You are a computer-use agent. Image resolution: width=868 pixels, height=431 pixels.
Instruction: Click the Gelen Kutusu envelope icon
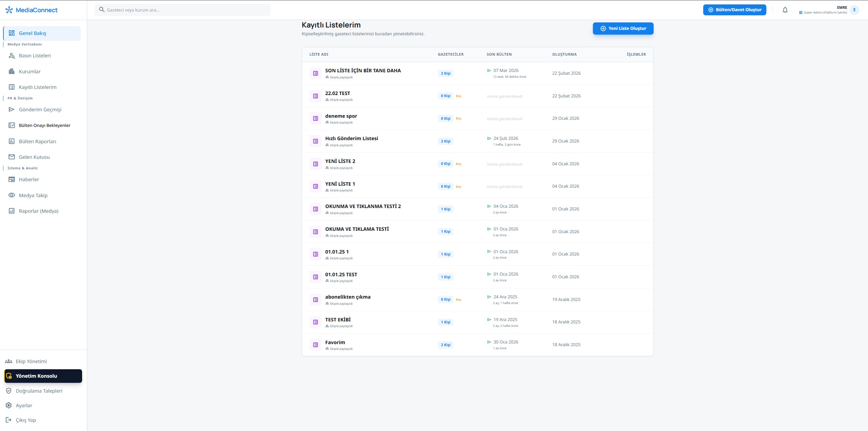click(12, 157)
